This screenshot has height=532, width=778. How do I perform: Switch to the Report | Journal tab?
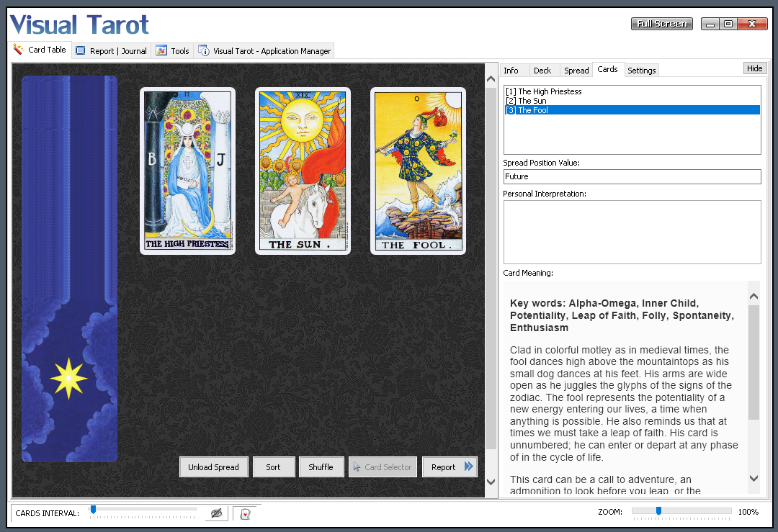[111, 50]
